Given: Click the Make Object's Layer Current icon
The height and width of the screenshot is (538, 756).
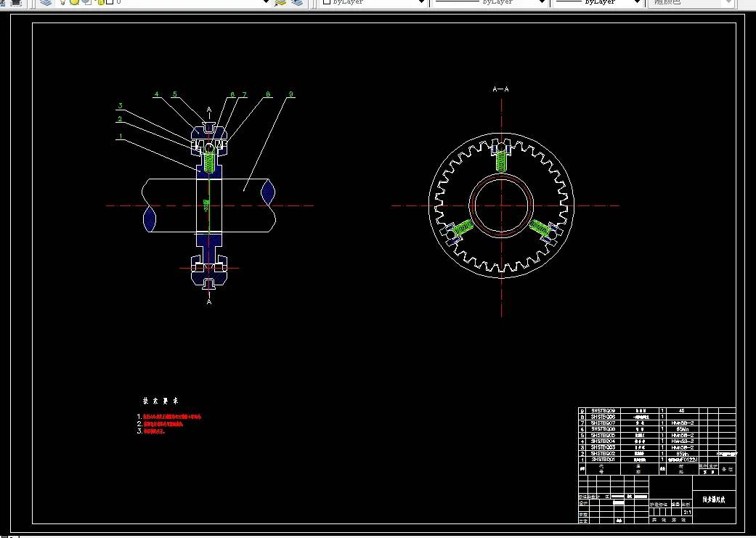Looking at the screenshot, I should coord(280,2).
